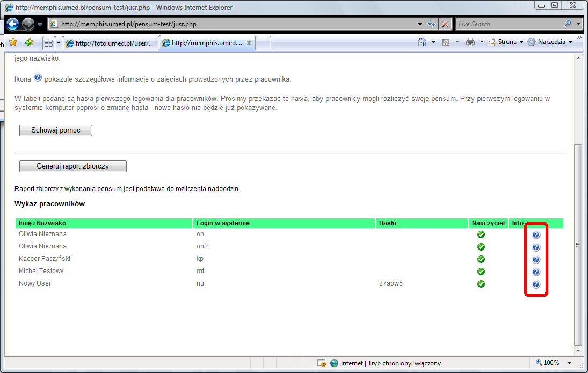Click the name Kacper Paczyński

click(44, 259)
